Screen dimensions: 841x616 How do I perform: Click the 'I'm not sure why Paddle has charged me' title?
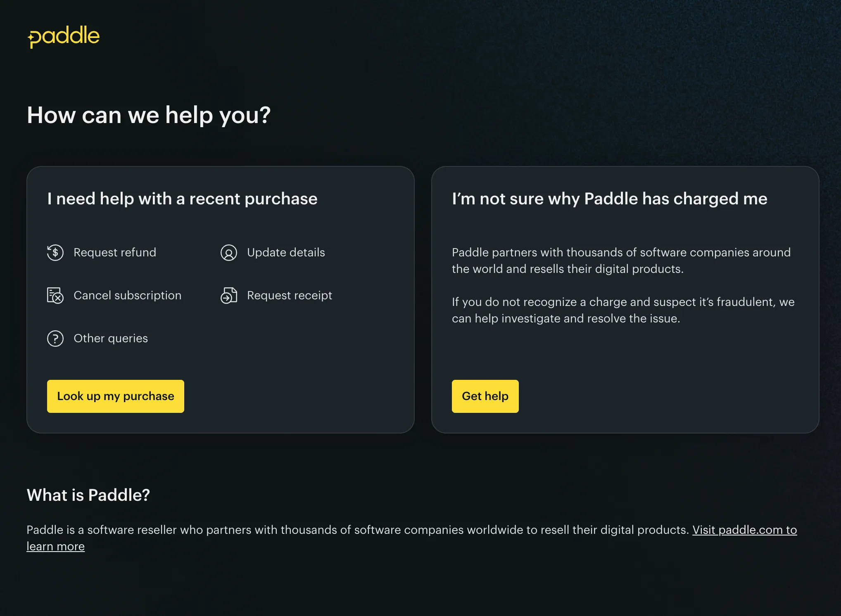click(x=609, y=199)
